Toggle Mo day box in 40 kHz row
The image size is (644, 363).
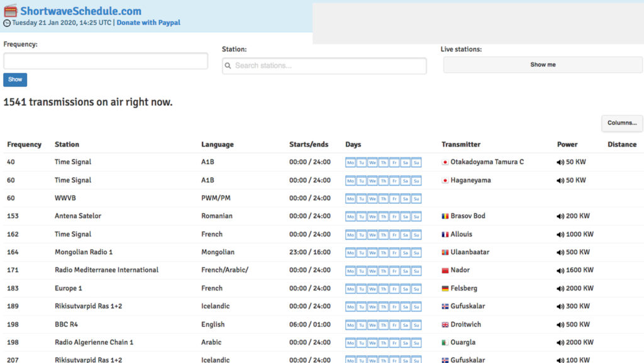350,162
